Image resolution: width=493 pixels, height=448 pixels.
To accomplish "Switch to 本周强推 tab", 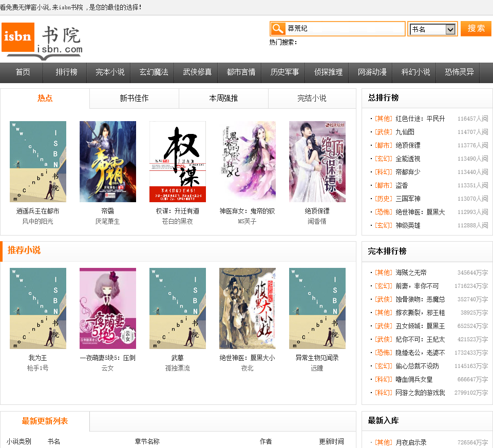I will [223, 99].
